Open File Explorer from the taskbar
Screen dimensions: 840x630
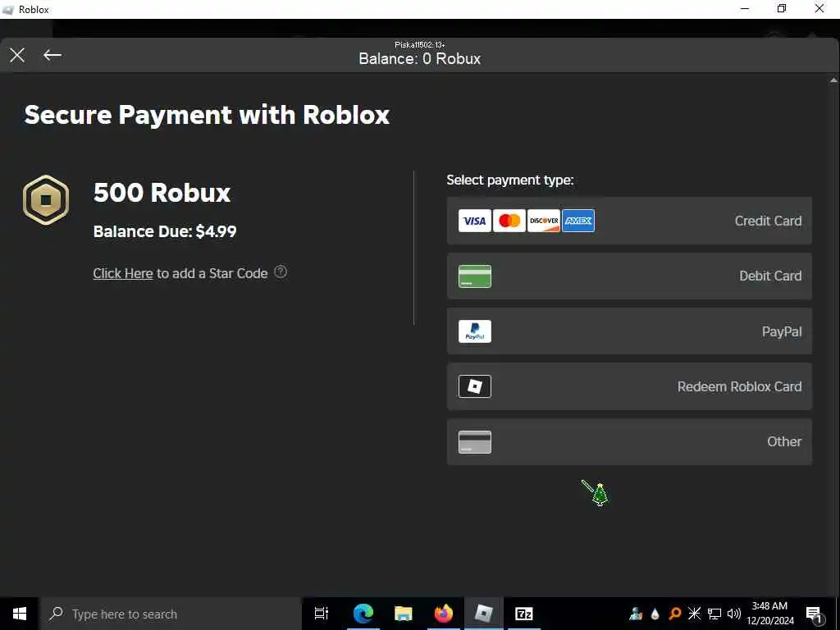(404, 614)
